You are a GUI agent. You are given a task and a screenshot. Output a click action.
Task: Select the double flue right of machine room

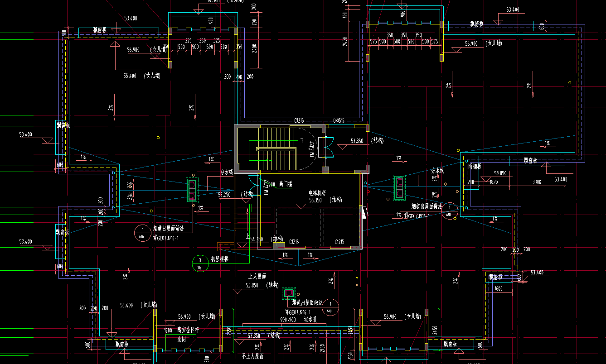coord(399,188)
